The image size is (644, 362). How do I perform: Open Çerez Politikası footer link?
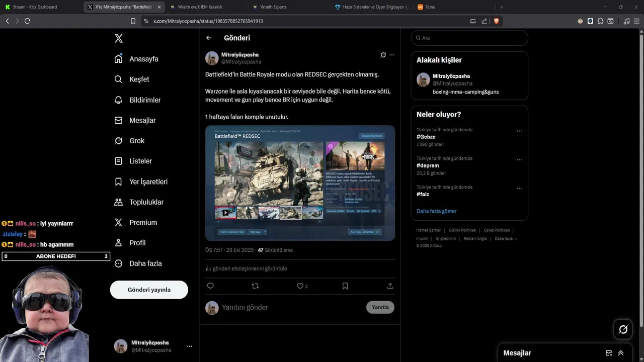coord(497,230)
